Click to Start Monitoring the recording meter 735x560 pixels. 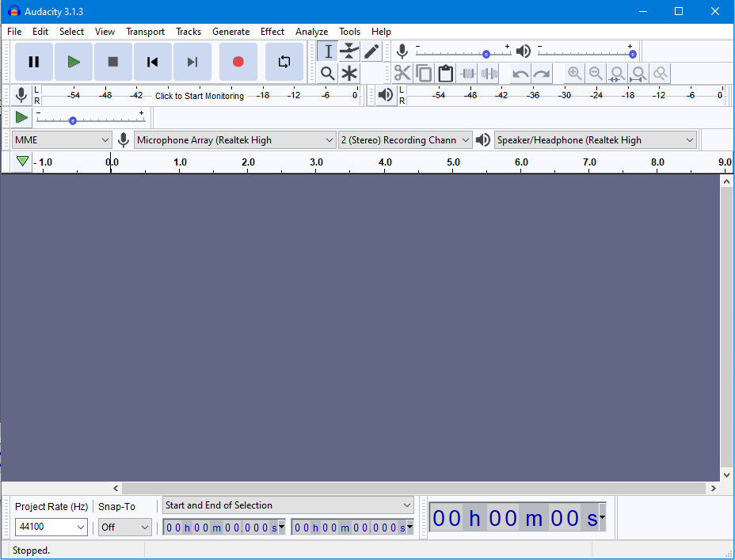click(199, 95)
